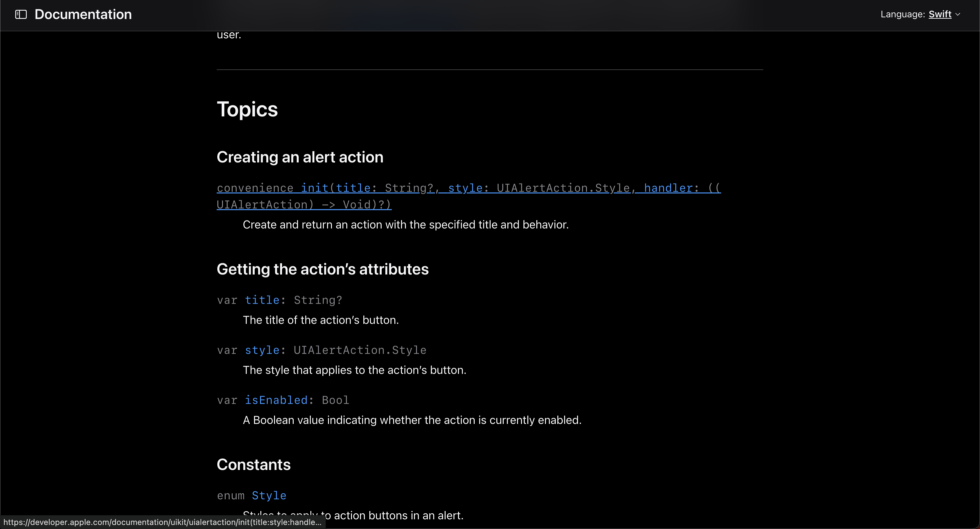Open the enum Style link
This screenshot has height=529, width=980.
269,496
